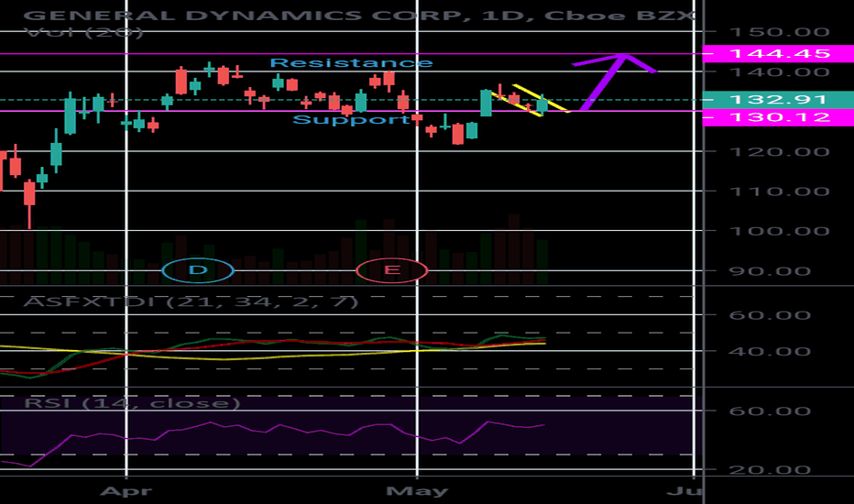Click the 90.00 price axis label
Viewport: 854px width, 504px height.
[769, 271]
